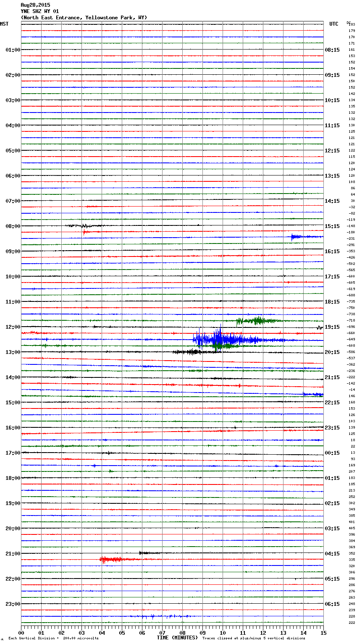Click the 04:00 MST row label
357x644 pixels.
coord(13,126)
